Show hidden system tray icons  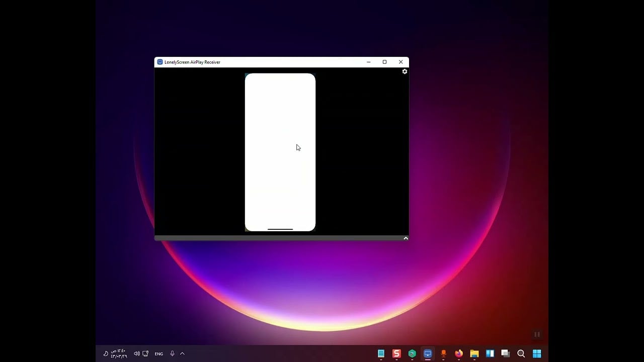182,353
